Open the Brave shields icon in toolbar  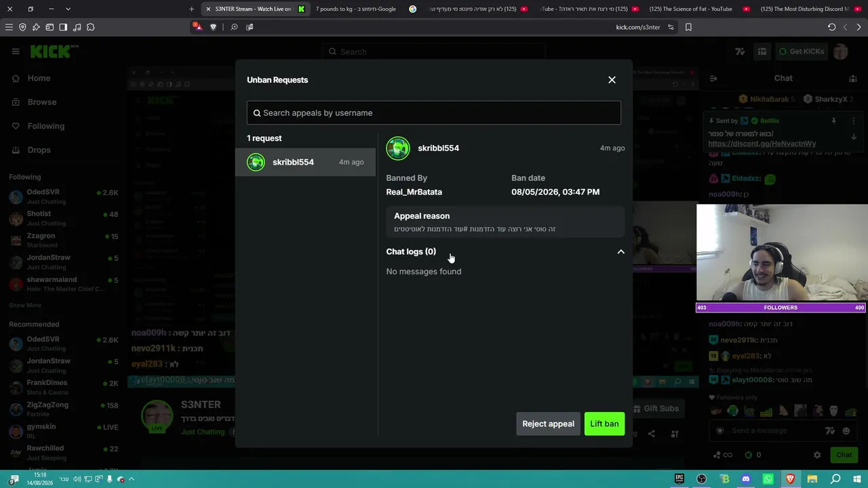coord(22,27)
